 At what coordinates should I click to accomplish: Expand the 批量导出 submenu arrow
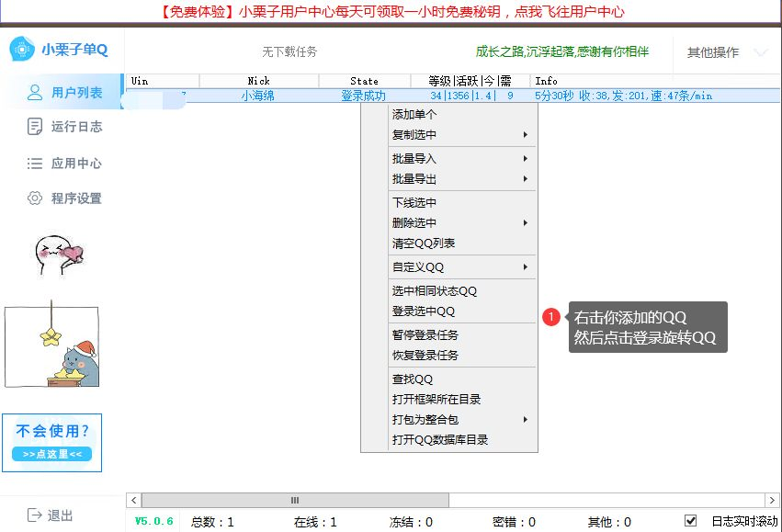[525, 178]
